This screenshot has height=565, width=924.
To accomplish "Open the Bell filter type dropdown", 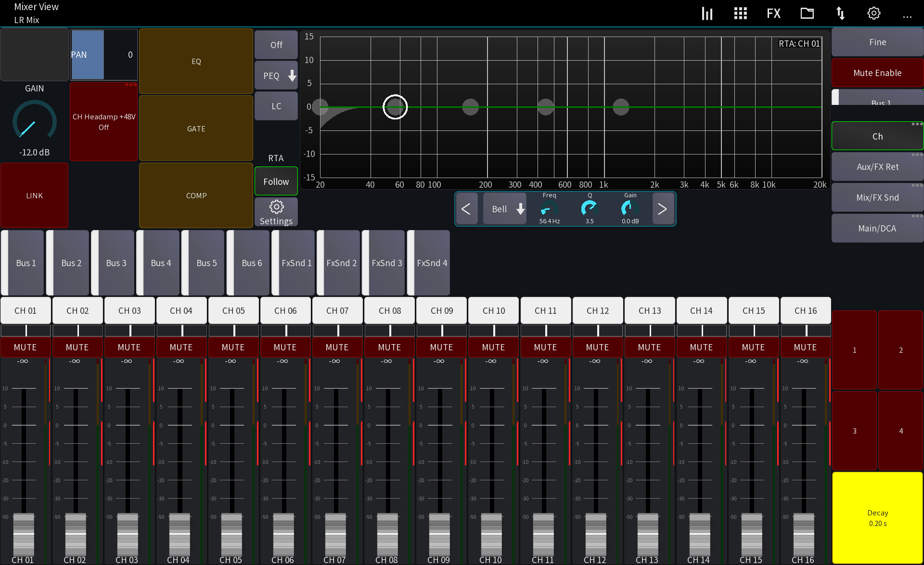I will click(x=504, y=209).
